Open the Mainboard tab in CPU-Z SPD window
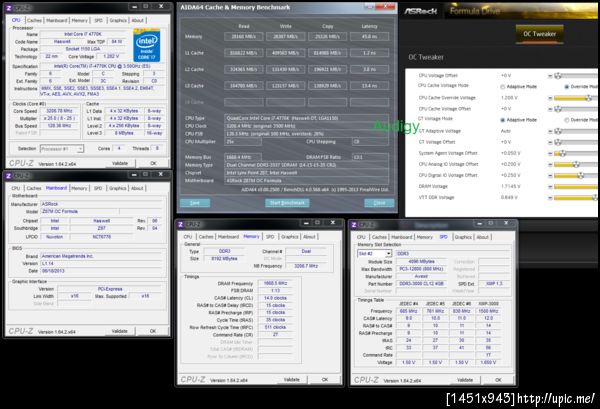Image resolution: width=600 pixels, height=409 pixels. [401, 237]
